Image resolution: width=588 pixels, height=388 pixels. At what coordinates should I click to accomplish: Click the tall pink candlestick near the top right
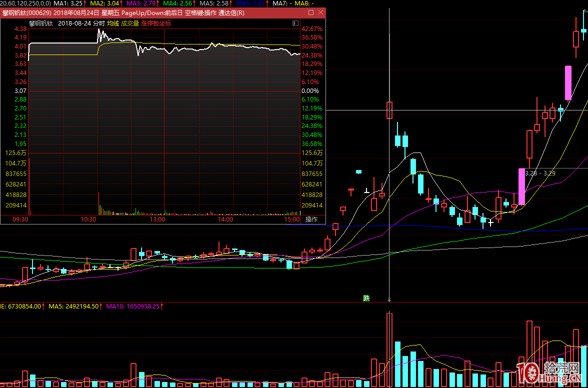[x=568, y=82]
